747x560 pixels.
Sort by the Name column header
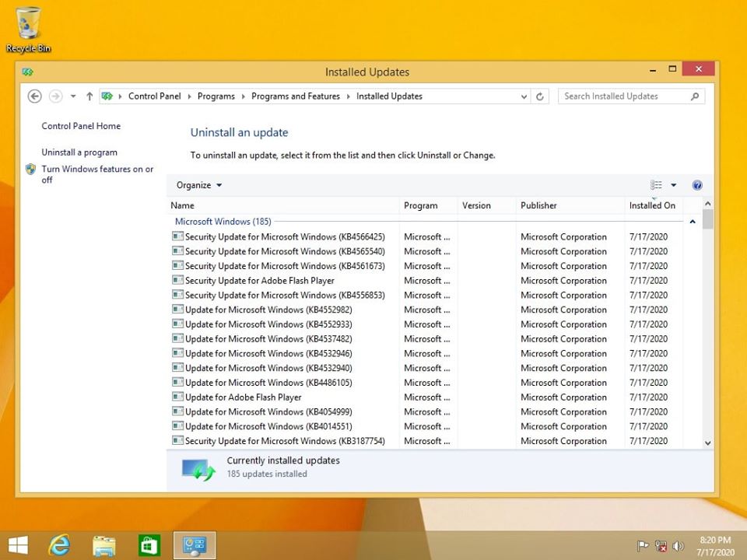tap(283, 205)
